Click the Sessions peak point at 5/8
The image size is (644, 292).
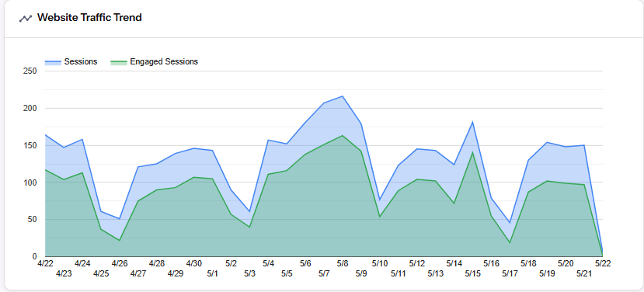click(x=343, y=96)
